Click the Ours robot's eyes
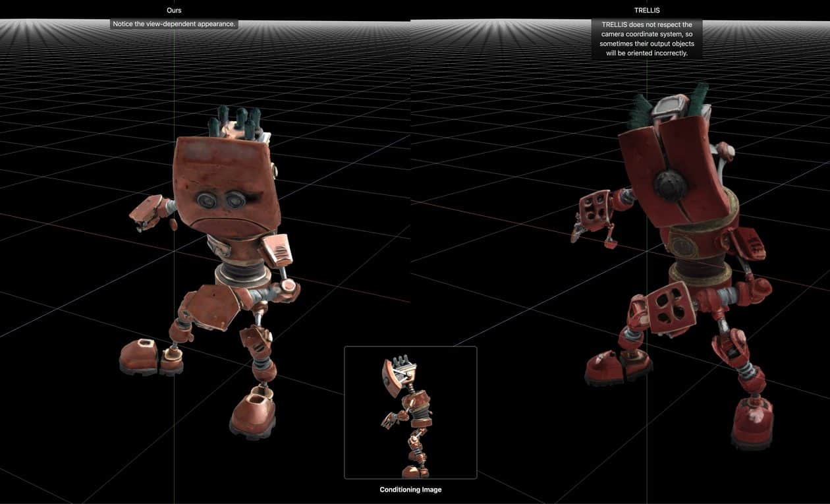This screenshot has height=504, width=830. [x=220, y=198]
